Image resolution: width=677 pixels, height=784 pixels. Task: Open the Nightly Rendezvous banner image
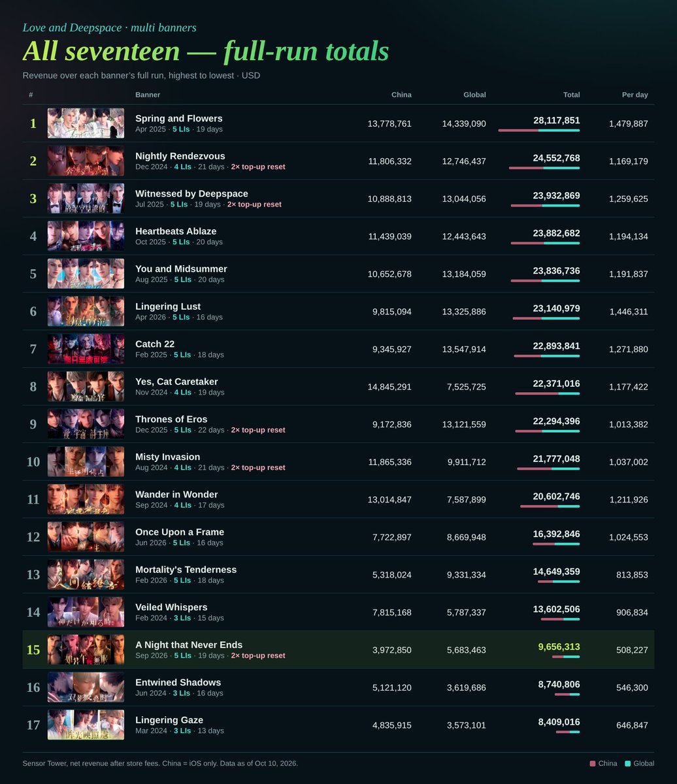tap(86, 161)
